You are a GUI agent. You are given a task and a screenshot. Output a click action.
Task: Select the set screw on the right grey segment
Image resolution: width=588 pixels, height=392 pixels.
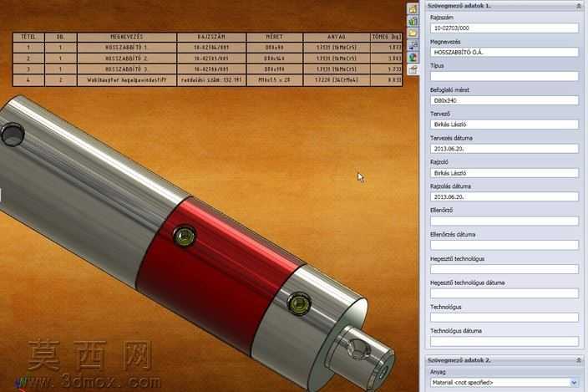(x=299, y=303)
